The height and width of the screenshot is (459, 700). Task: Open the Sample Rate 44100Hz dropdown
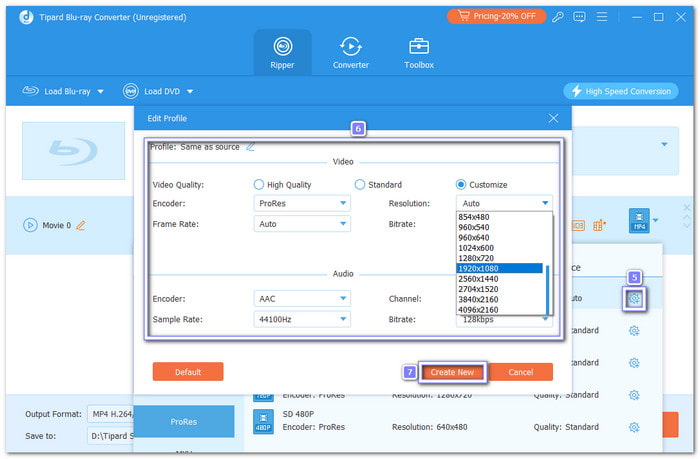tap(302, 319)
